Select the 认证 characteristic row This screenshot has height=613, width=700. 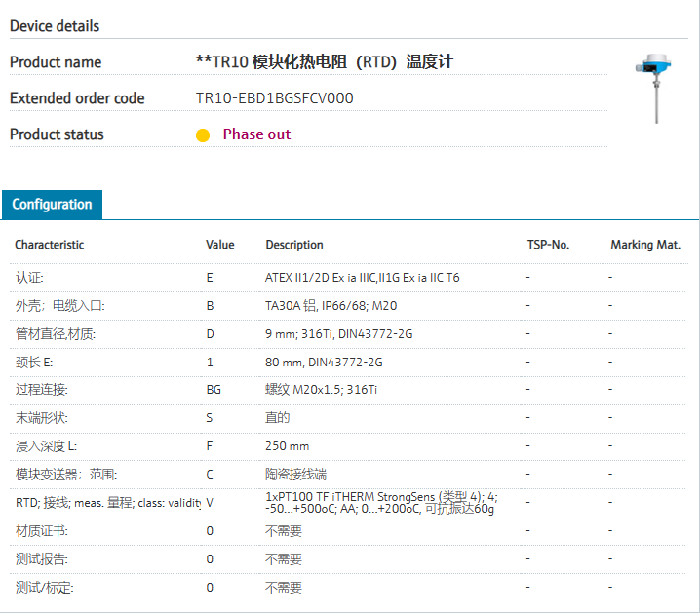point(29,278)
